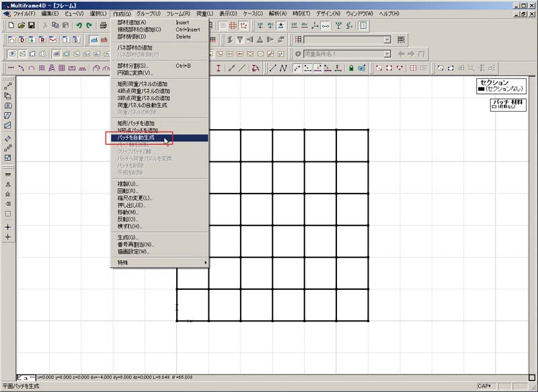Image resolution: width=538 pixels, height=392 pixels.
Task: Print the frame using the printer icon
Action: 104,26
